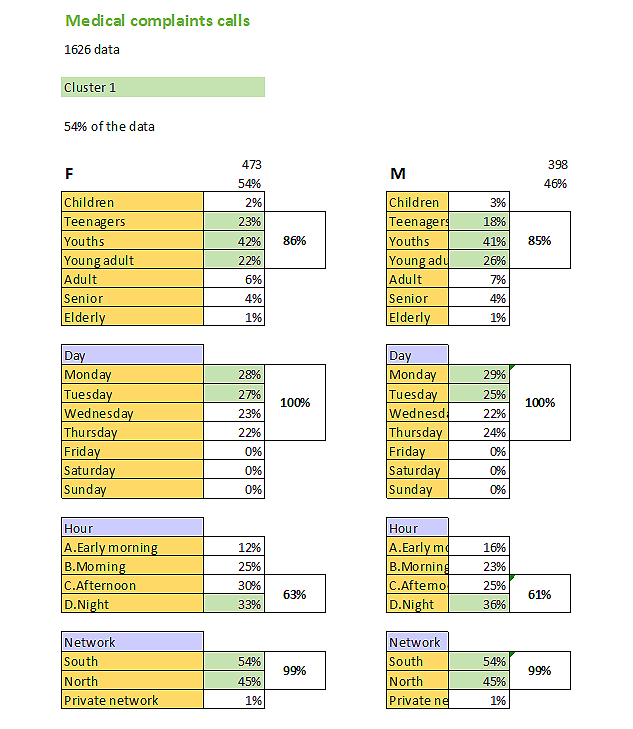Click the 398 count value
The width and height of the screenshot is (633, 729).
(557, 164)
